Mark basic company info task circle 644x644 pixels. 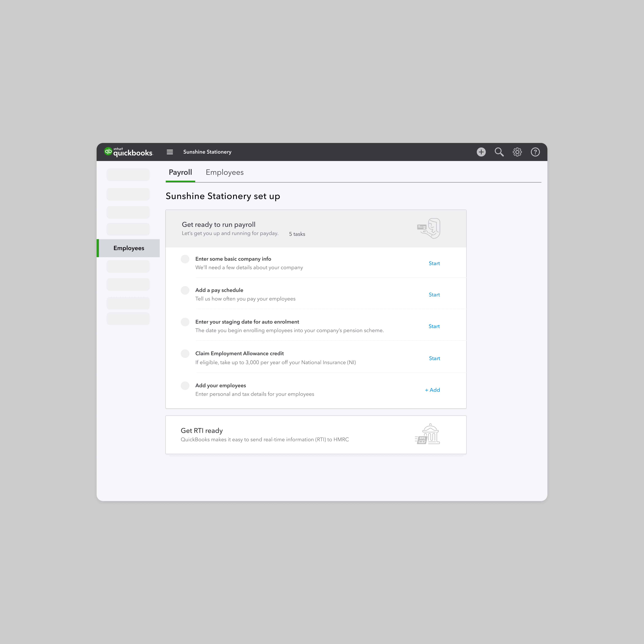point(185,259)
